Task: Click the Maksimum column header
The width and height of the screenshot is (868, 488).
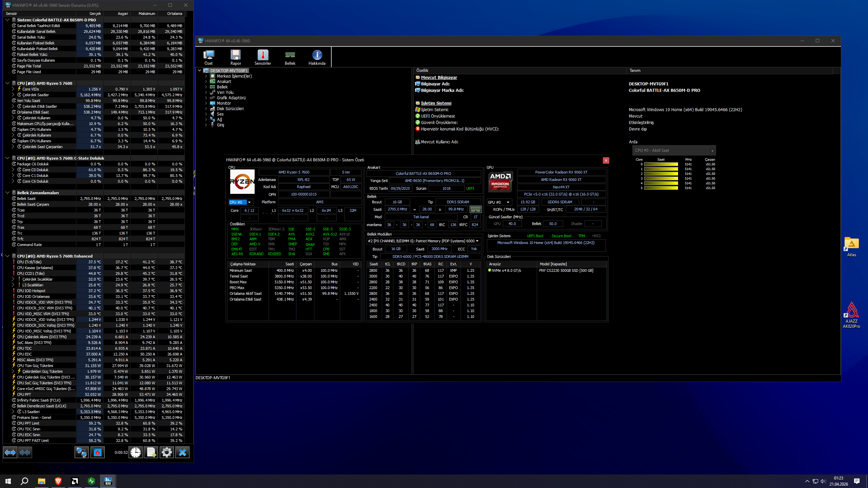Action: pos(144,14)
